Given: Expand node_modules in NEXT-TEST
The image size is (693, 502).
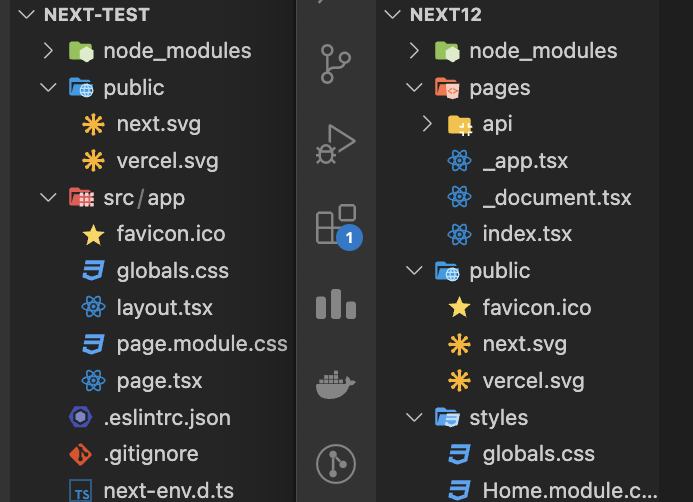Looking at the screenshot, I should point(48,51).
